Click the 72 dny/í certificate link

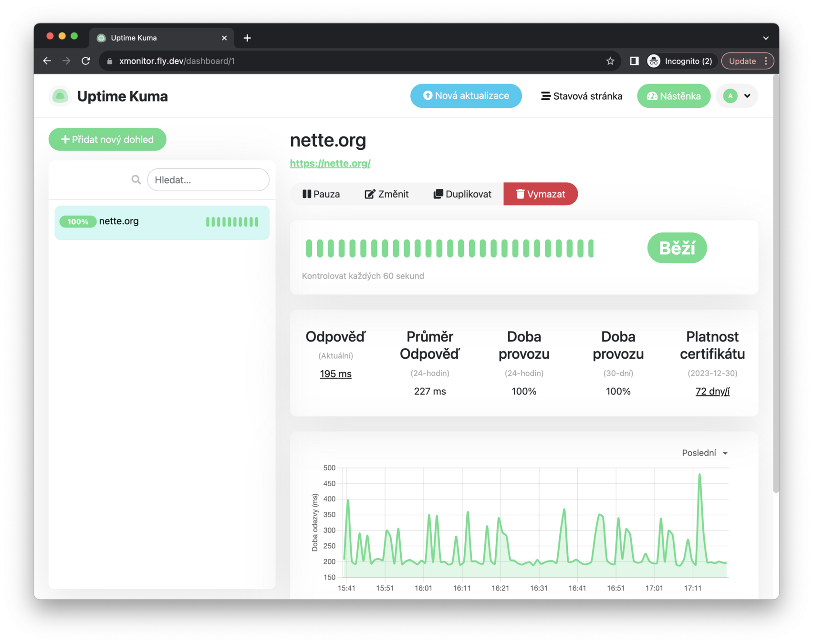pyautogui.click(x=712, y=392)
